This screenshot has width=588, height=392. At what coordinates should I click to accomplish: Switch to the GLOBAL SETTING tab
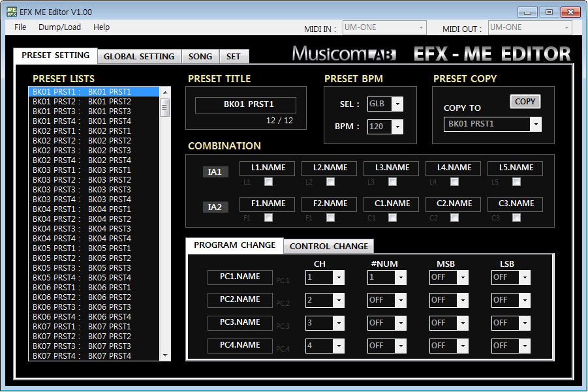139,56
